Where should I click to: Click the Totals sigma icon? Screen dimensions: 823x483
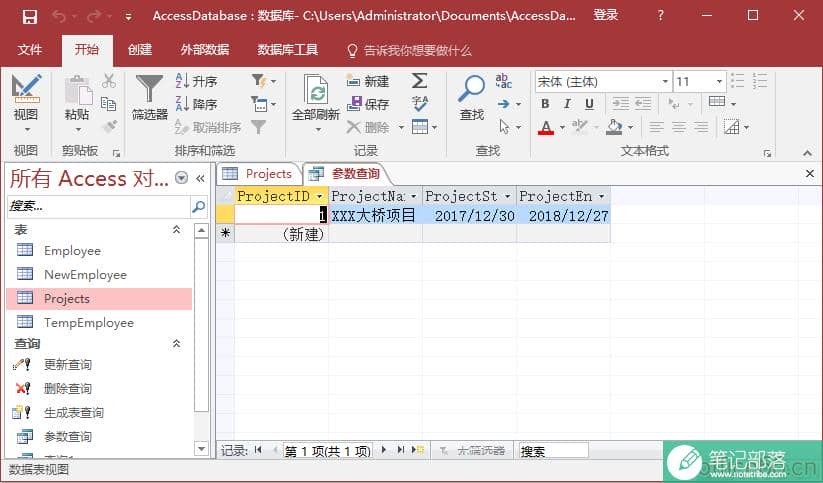419,81
